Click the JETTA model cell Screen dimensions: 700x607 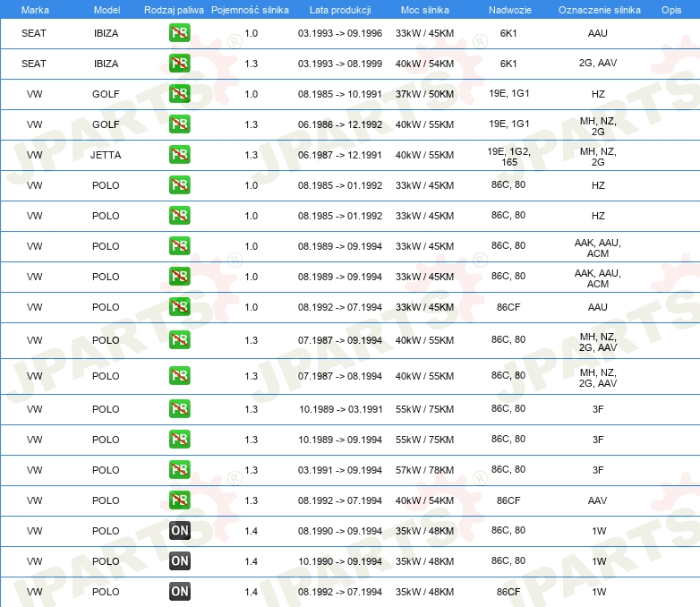106,155
